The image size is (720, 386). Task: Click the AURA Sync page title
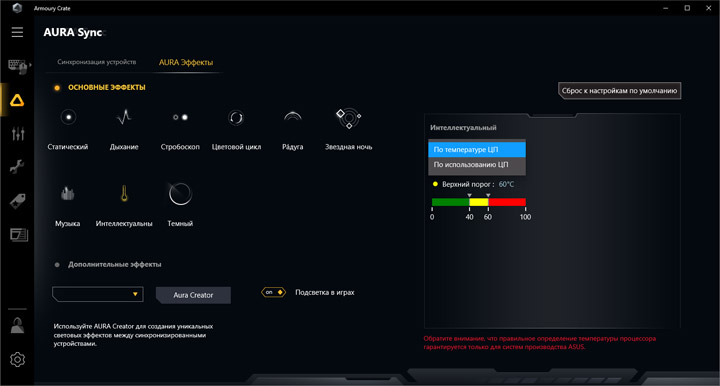coord(73,33)
